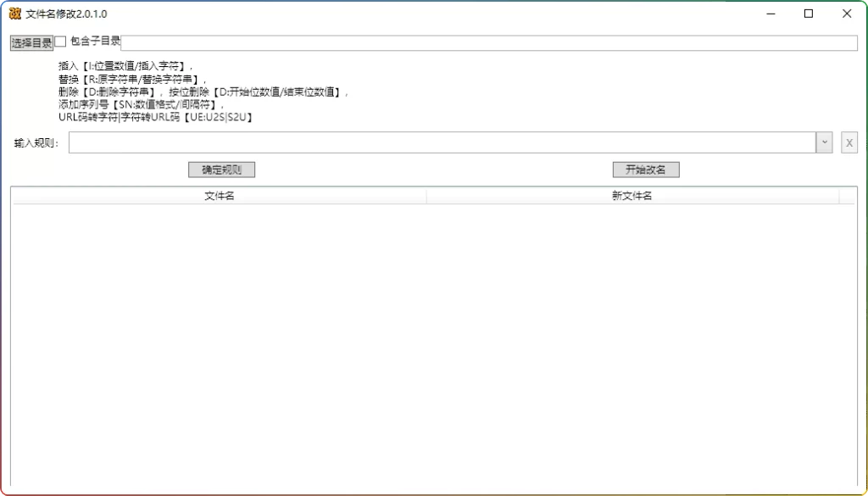
Task: Click the 文件名修改2.0.1.0 title text
Action: (x=68, y=14)
